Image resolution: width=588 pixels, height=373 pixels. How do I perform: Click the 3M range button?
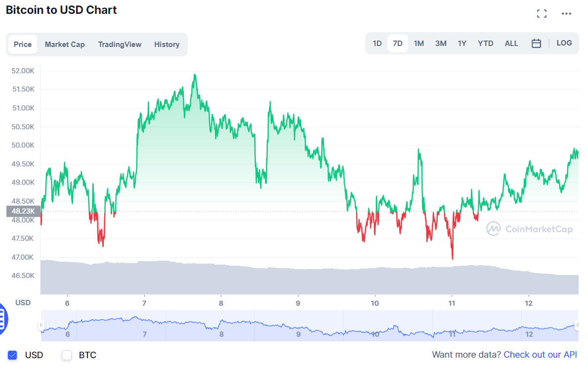[440, 43]
